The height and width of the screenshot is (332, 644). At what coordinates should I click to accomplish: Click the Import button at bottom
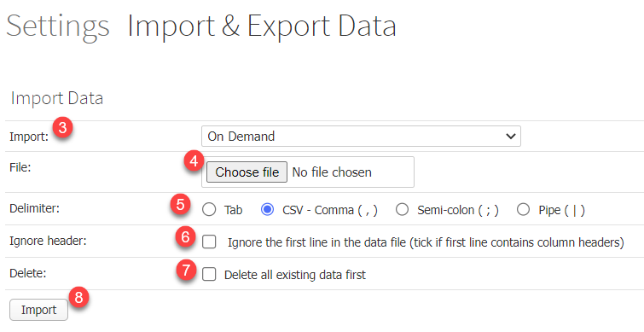pyautogui.click(x=39, y=310)
